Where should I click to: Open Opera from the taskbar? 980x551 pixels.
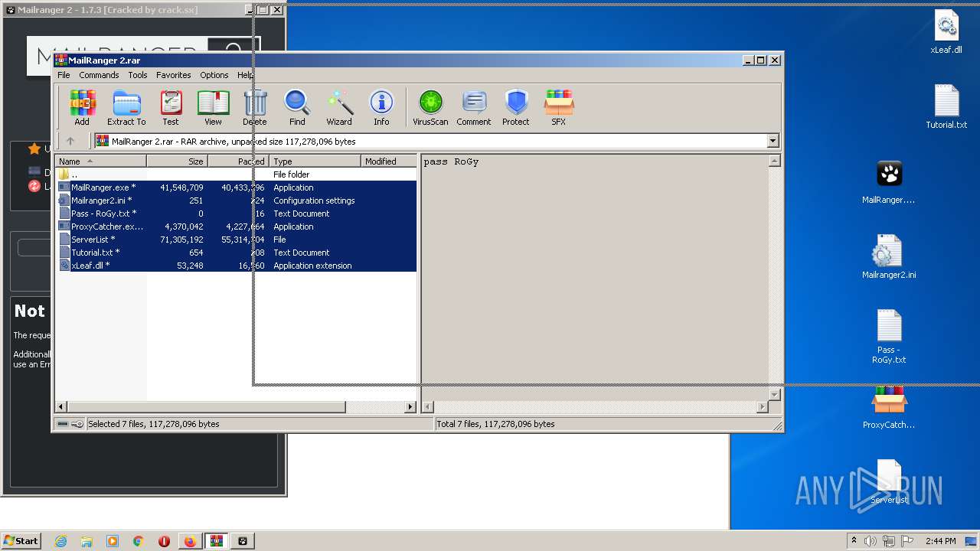[x=164, y=541]
